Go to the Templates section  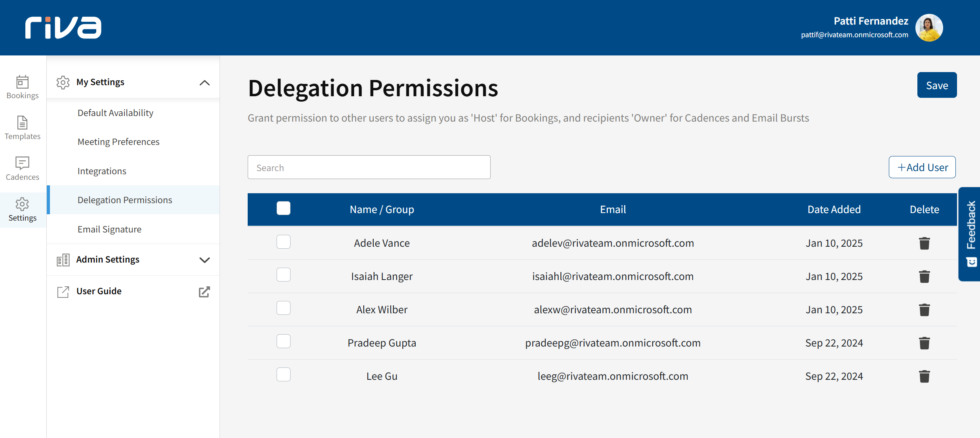click(x=23, y=128)
